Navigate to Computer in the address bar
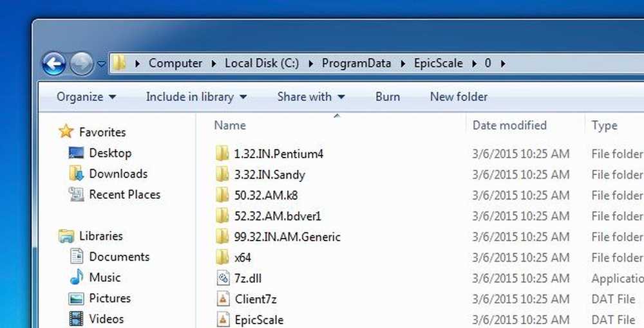 tap(175, 63)
